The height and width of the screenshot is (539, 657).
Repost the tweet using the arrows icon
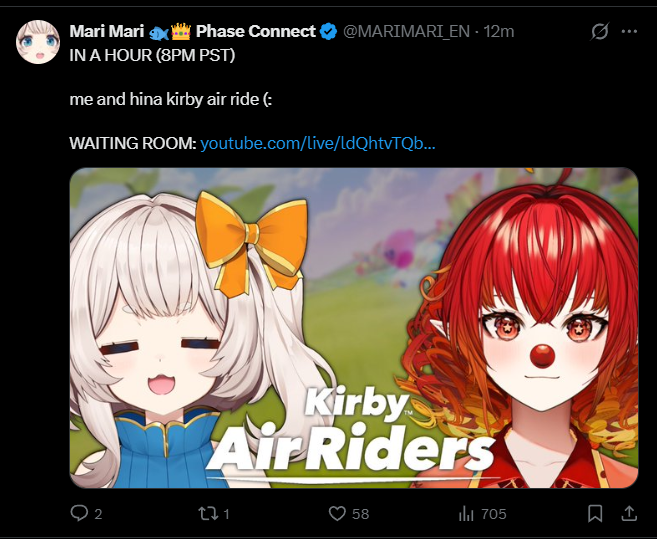tap(208, 513)
